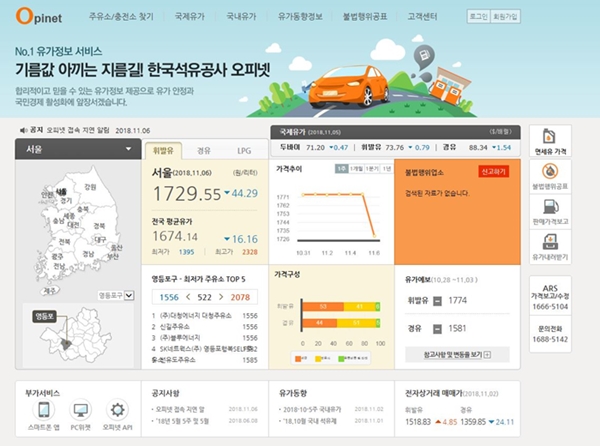
Task: Open station (주)다청에너지 다청주유소
Action: coord(195,316)
